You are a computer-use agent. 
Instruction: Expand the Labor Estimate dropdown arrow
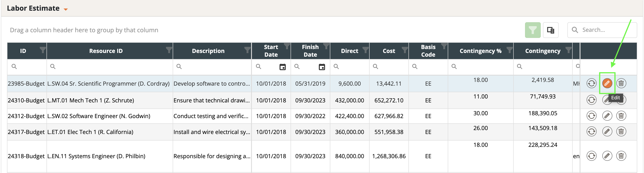66,9
